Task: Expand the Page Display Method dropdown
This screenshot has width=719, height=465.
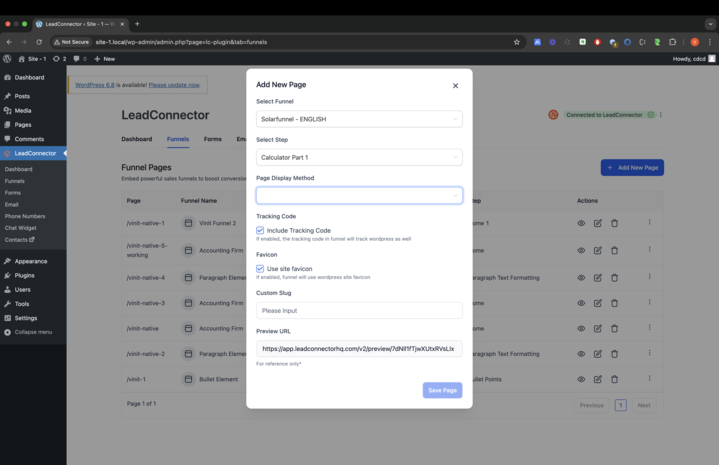Action: (359, 195)
